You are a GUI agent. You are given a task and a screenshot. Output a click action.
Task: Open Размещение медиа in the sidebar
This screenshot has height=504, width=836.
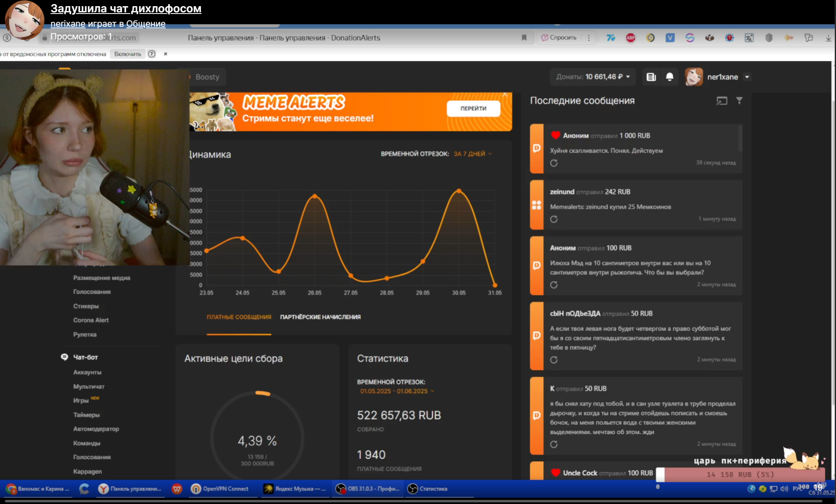[x=102, y=278]
